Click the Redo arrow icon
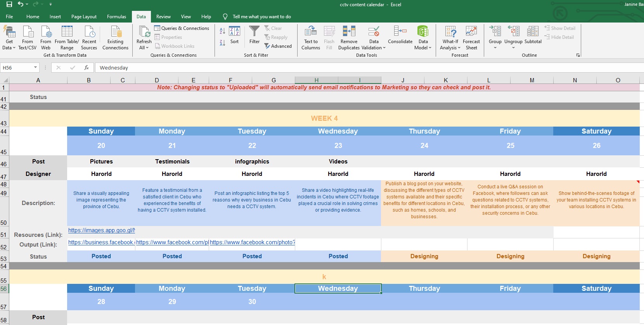The width and height of the screenshot is (644, 325). 35,4
